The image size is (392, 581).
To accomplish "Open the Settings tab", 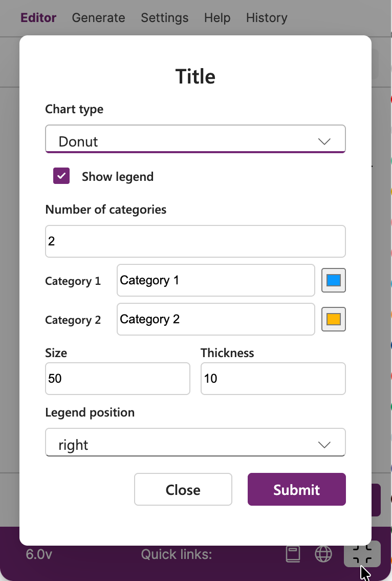I will [x=165, y=18].
